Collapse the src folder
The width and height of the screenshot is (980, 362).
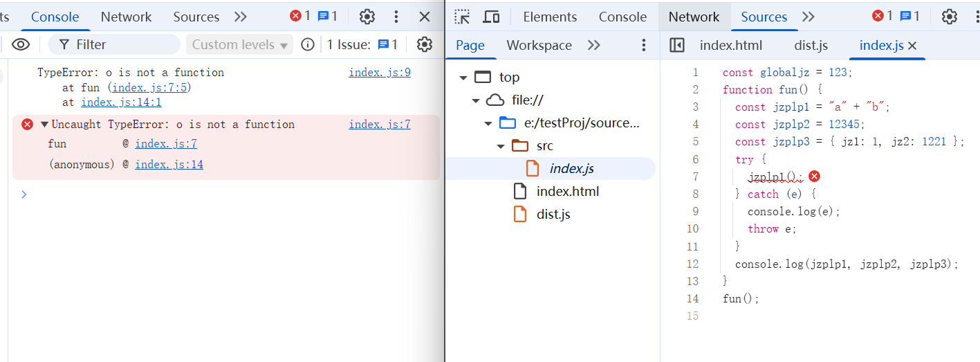pos(501,146)
